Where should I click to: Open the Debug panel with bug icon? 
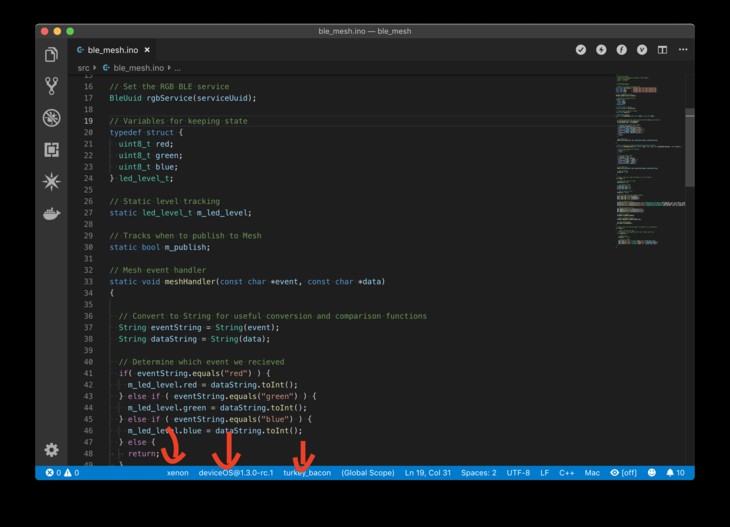51,118
